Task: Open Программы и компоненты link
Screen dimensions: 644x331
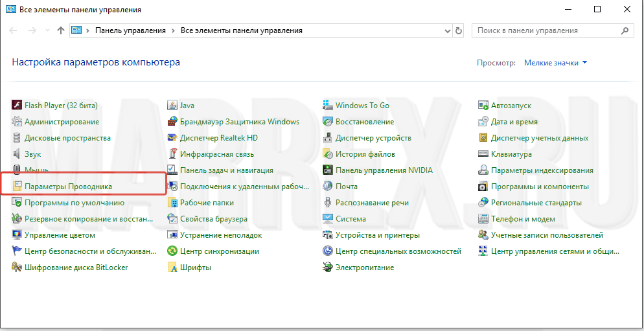Action: tap(540, 187)
